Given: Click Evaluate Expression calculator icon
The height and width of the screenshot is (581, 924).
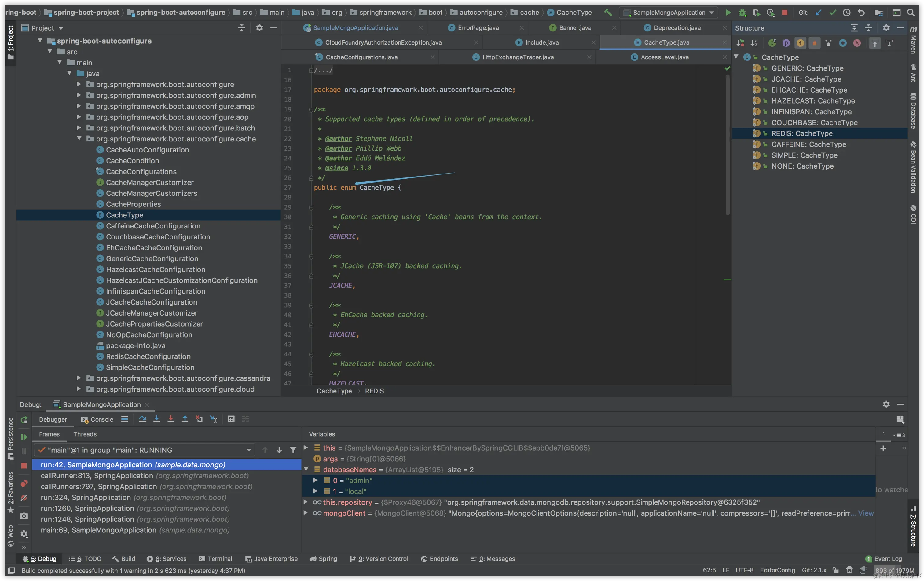Looking at the screenshot, I should [231, 419].
